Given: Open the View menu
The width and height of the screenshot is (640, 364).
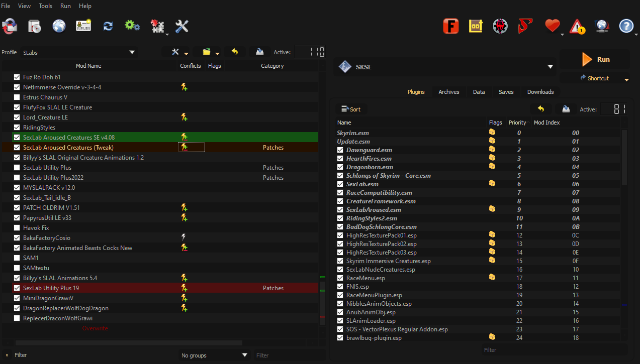Looking at the screenshot, I should click(24, 6).
